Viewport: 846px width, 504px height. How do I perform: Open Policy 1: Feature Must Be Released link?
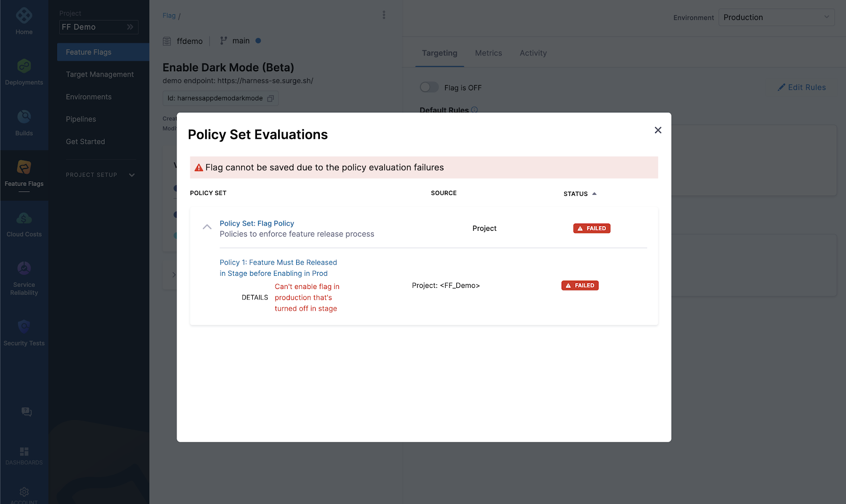coord(278,267)
